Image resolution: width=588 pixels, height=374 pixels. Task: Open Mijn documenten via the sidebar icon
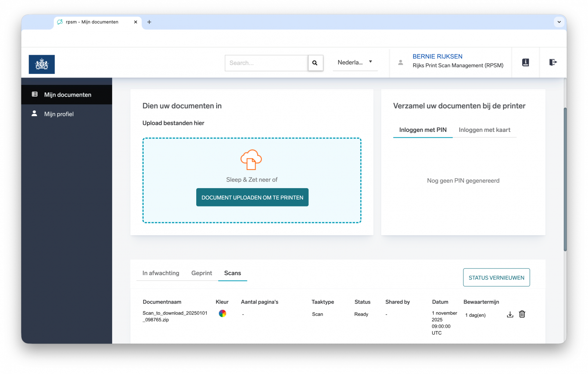point(35,94)
